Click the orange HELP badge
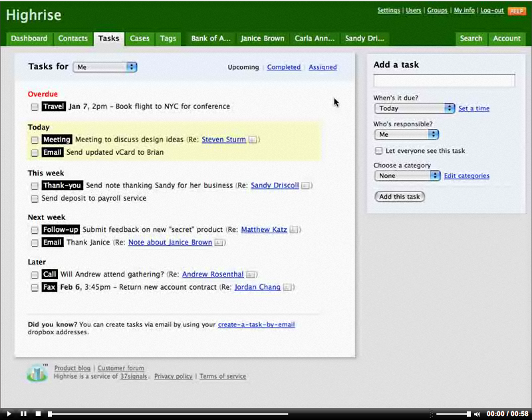Viewport: 532px width, 420px height. (x=517, y=11)
